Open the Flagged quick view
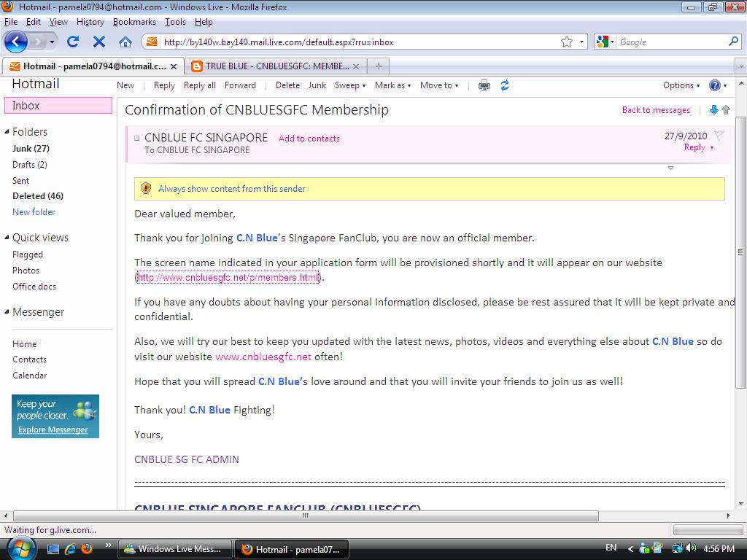Screen dimensions: 747x560 click(28, 254)
